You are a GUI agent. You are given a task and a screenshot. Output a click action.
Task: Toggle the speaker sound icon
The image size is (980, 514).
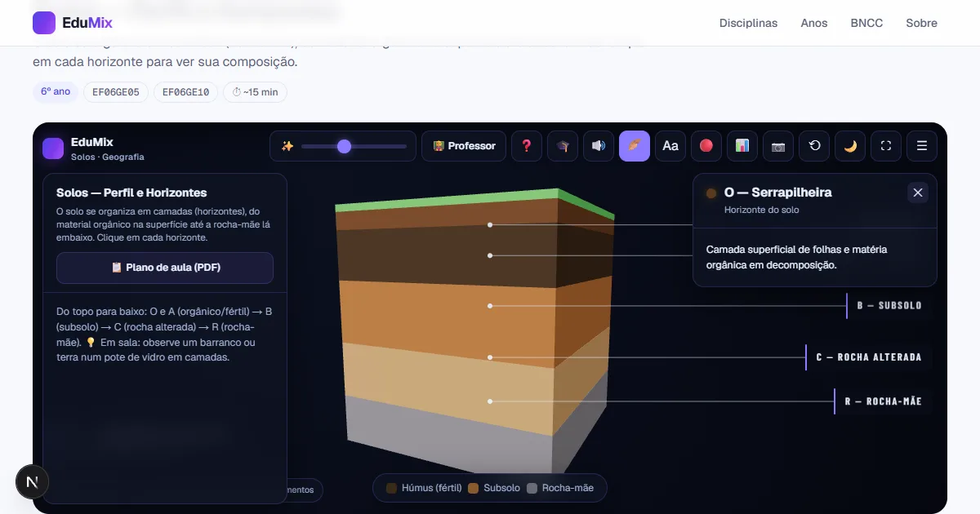pyautogui.click(x=599, y=146)
